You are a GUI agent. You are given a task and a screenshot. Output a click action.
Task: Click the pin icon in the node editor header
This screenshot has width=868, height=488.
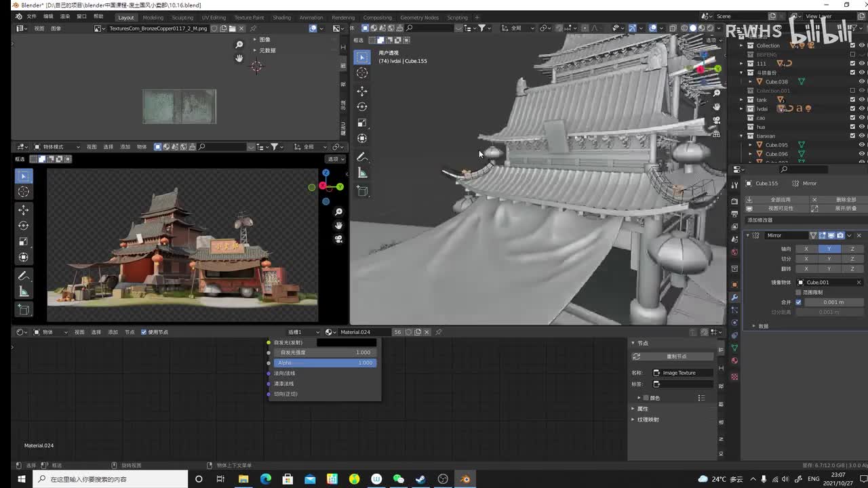tap(439, 332)
